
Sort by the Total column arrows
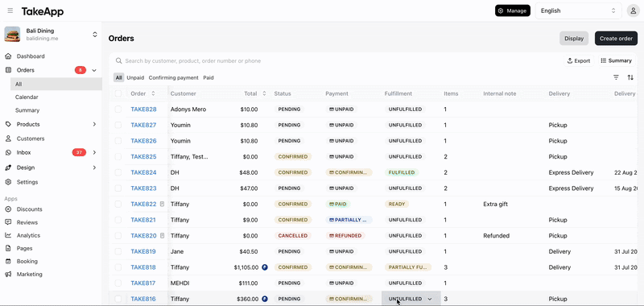(264, 93)
